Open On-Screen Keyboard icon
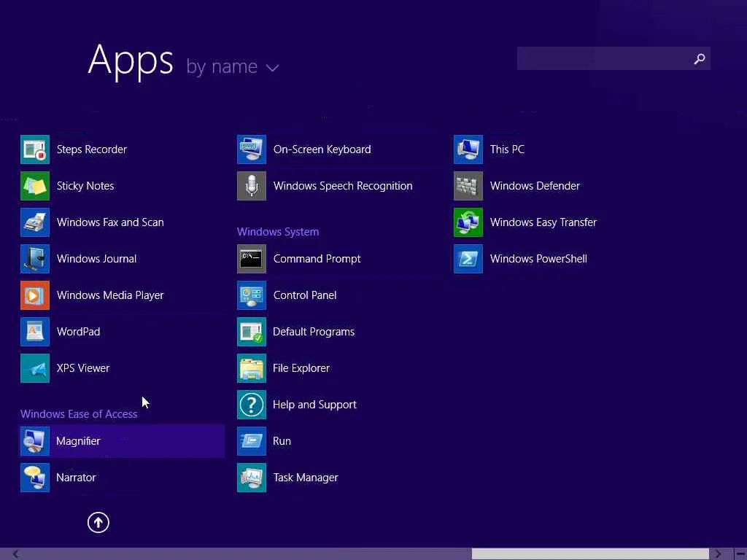Image resolution: width=747 pixels, height=560 pixels. point(252,149)
